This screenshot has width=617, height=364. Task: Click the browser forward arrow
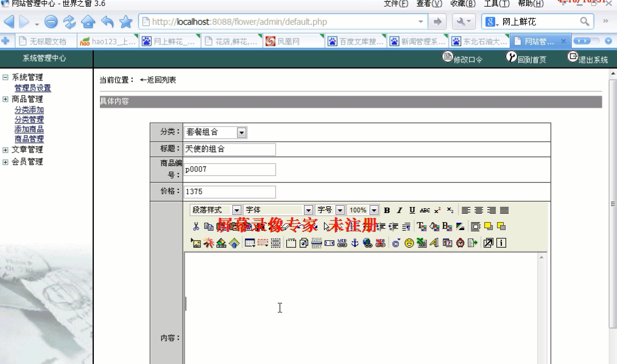[24, 22]
